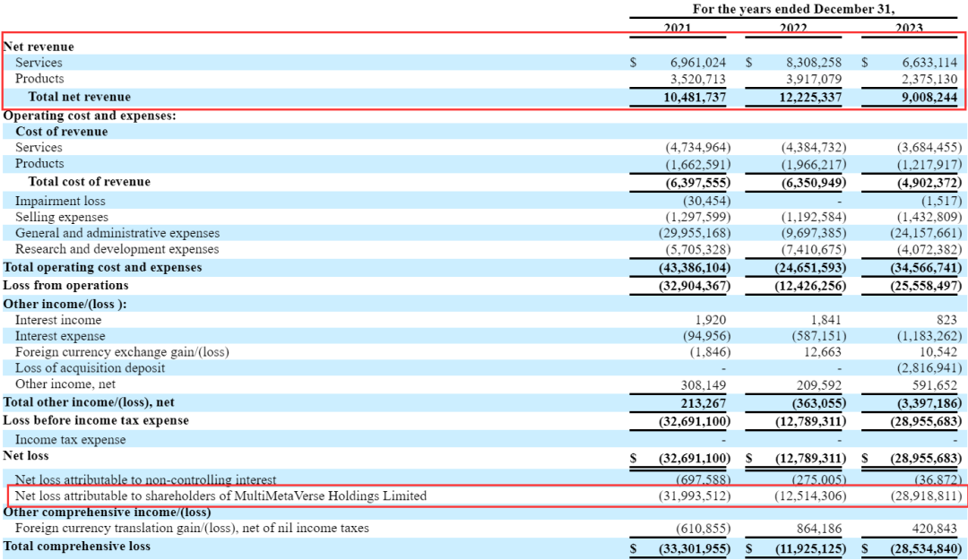Select the 2023 Loss from operations value
Image resolution: width=968 pixels, height=560 pixels.
pos(925,286)
